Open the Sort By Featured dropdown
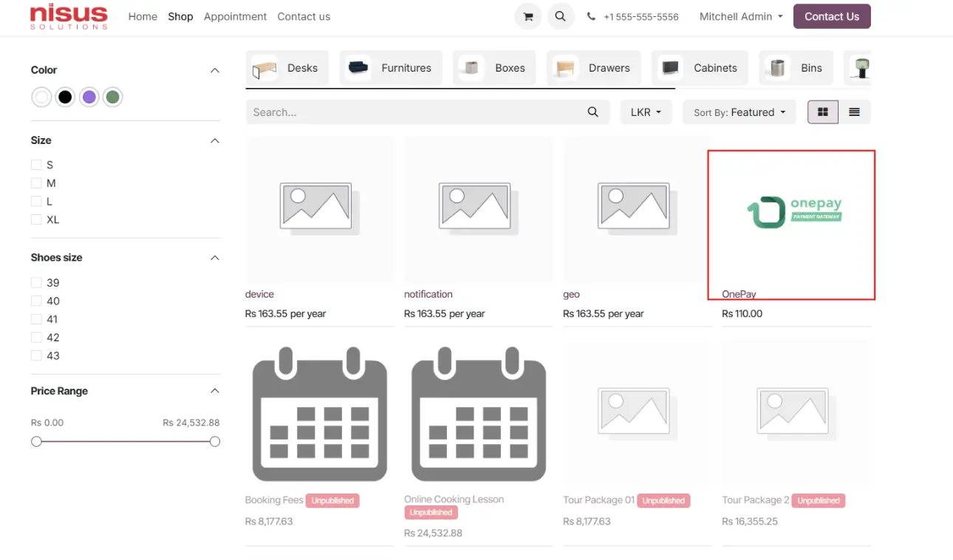953x560 pixels. (739, 112)
